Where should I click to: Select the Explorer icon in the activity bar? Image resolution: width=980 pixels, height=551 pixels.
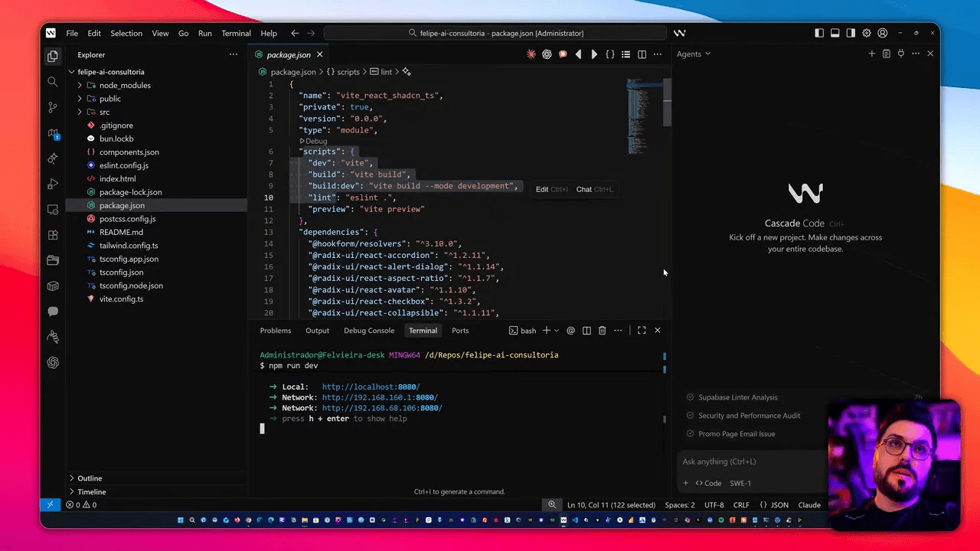[x=53, y=54]
